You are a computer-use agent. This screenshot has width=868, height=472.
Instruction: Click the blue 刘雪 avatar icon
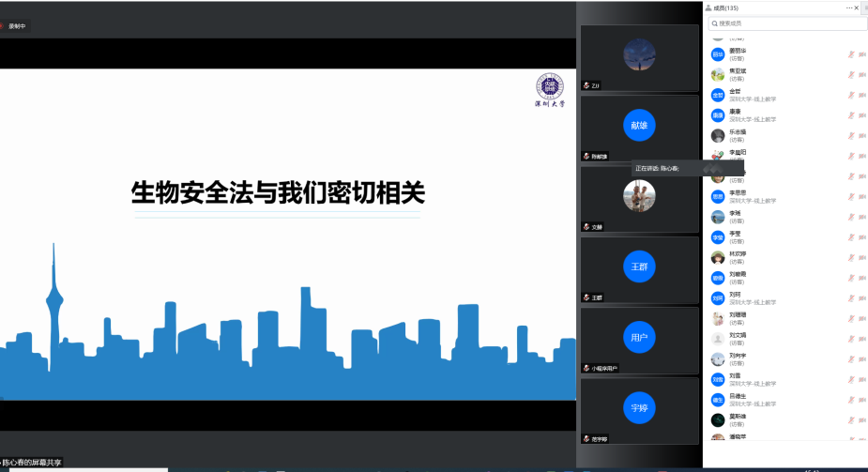(x=718, y=379)
